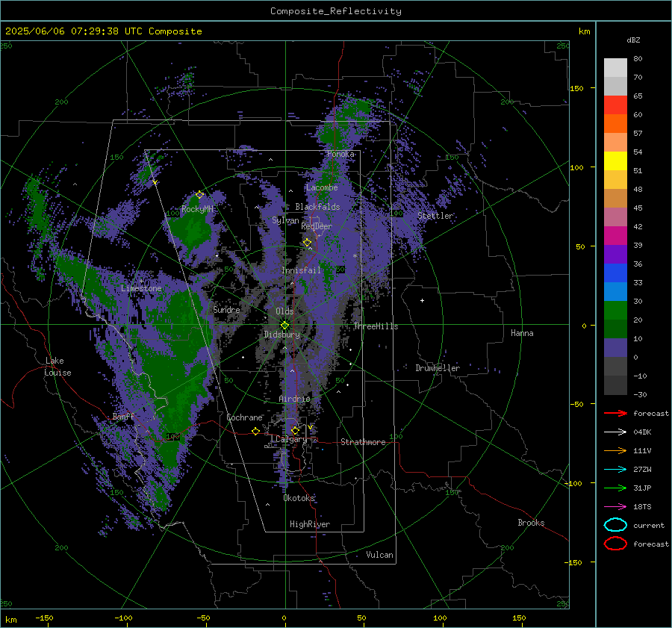Pick the bright yellow 51-54 dBZ swatch
672x628 pixels.
click(615, 161)
